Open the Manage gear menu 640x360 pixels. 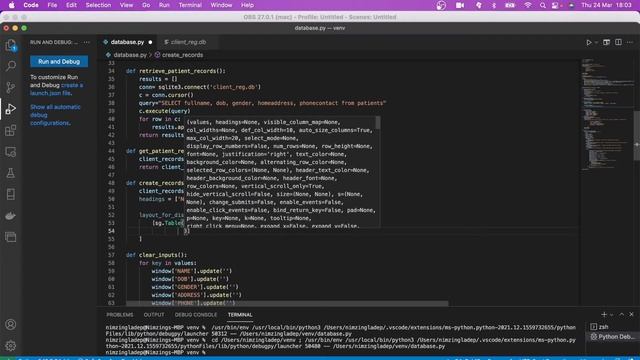point(11,346)
